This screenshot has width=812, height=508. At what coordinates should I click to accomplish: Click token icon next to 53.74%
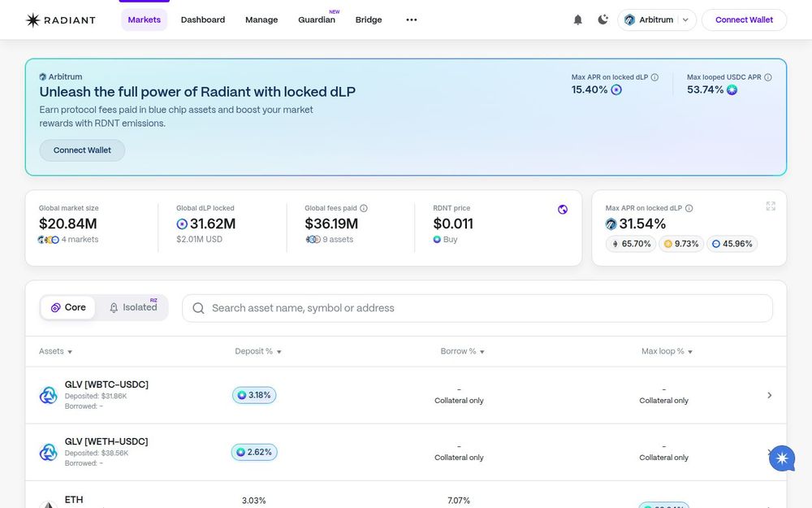[732, 89]
